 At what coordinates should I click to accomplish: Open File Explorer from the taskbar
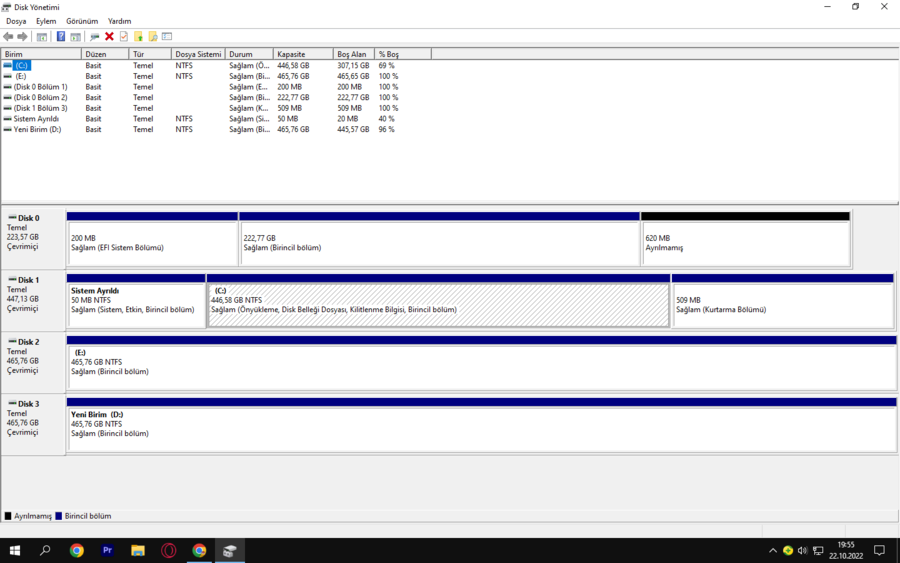coord(138,551)
